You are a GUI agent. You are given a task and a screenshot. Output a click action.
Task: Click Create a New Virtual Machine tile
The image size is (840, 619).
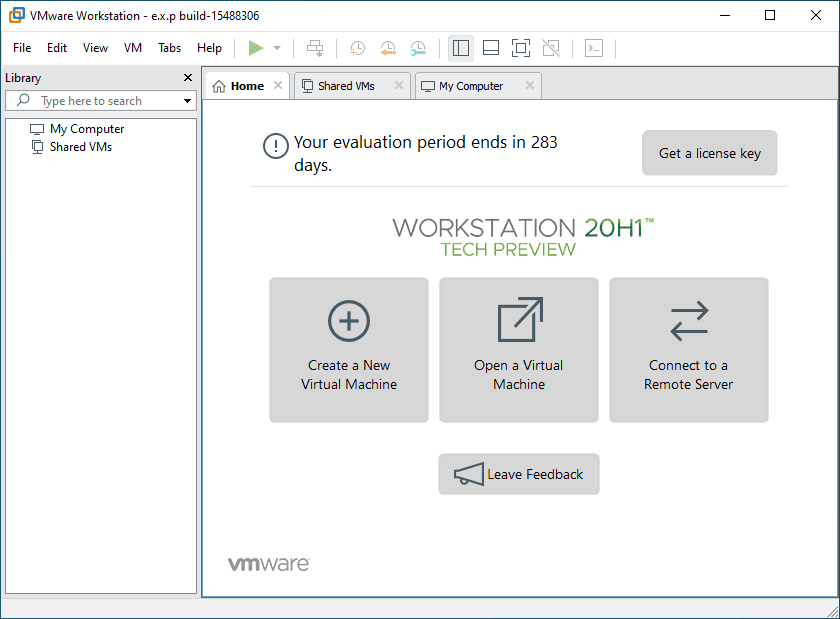pos(349,350)
